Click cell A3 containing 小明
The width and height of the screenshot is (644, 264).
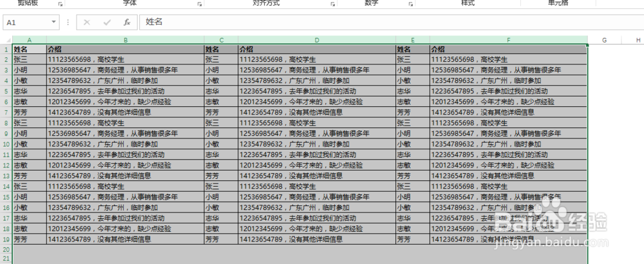pos(30,70)
